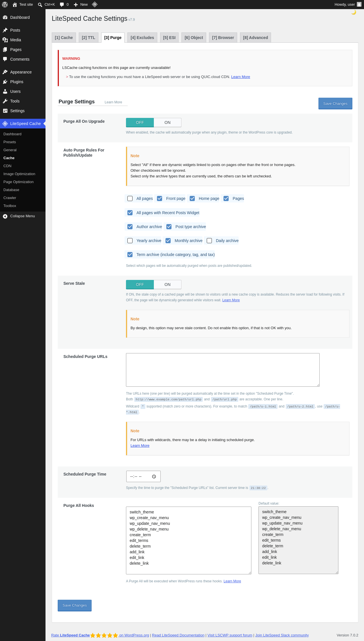Set Serve Stale to OFF
The image size is (364, 641).
[140, 284]
